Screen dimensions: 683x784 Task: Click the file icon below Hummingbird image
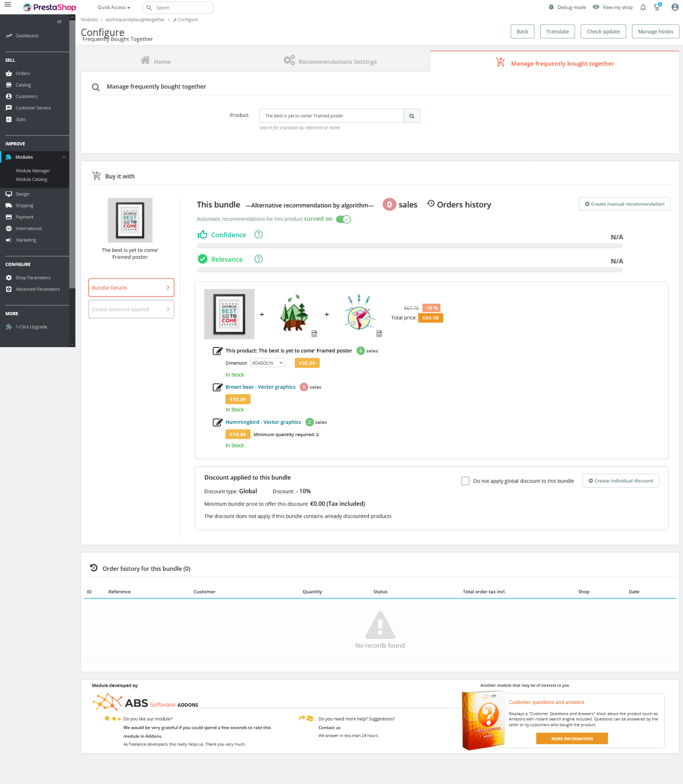coord(379,334)
